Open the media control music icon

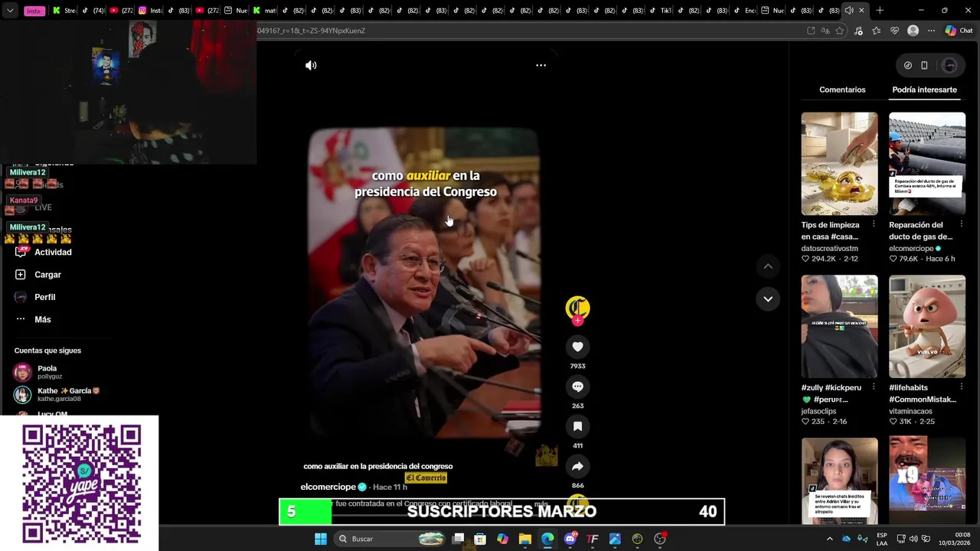click(x=858, y=31)
